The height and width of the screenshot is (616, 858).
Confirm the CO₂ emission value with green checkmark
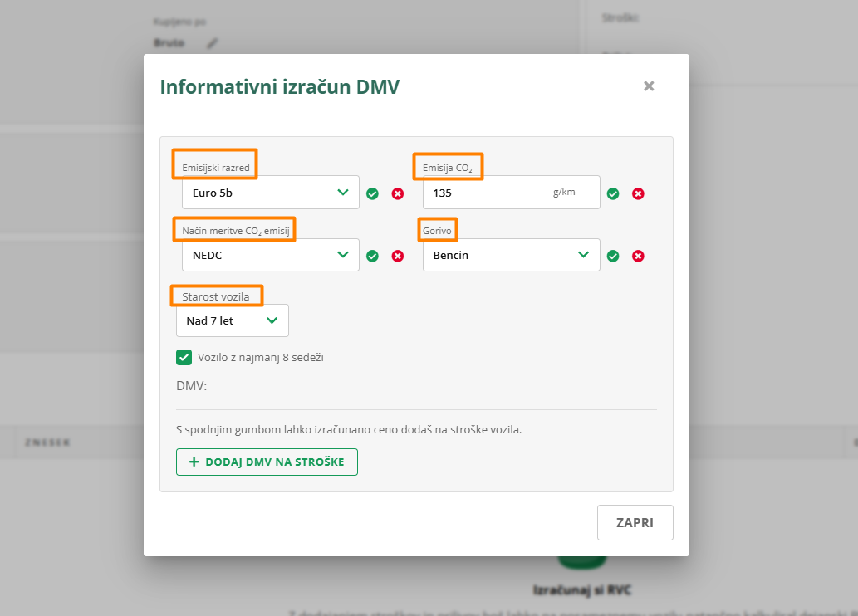tap(613, 193)
